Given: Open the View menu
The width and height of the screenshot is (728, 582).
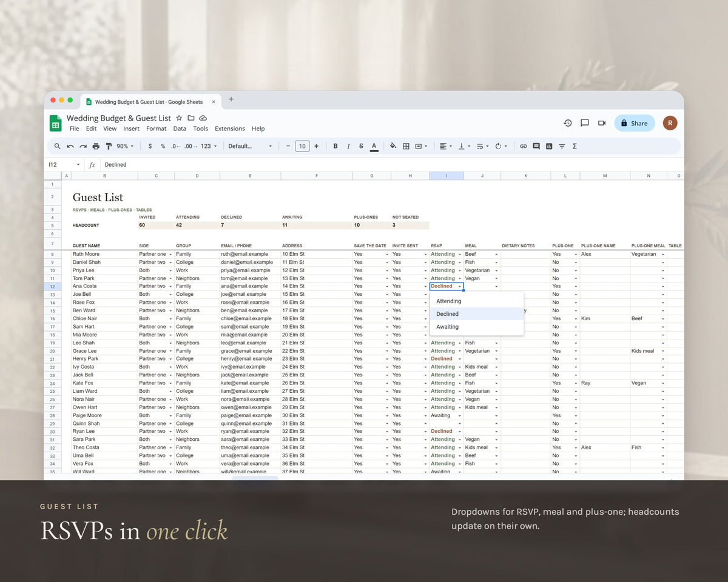Looking at the screenshot, I should click(x=110, y=129).
